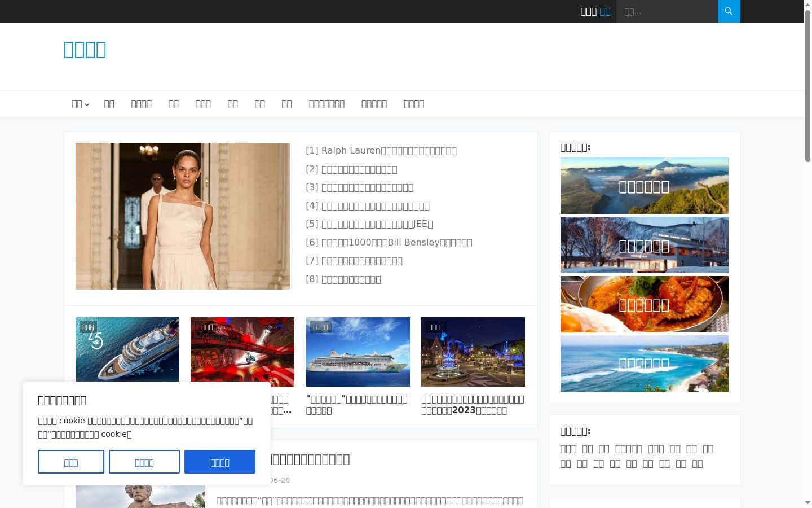The height and width of the screenshot is (508, 812).
Task: Open the article title beginning with a quotation mark
Action: coord(357,405)
